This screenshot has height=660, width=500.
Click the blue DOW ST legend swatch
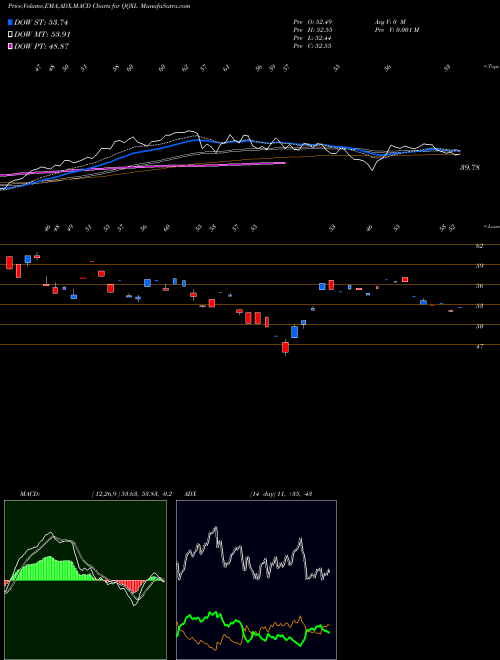point(10,22)
